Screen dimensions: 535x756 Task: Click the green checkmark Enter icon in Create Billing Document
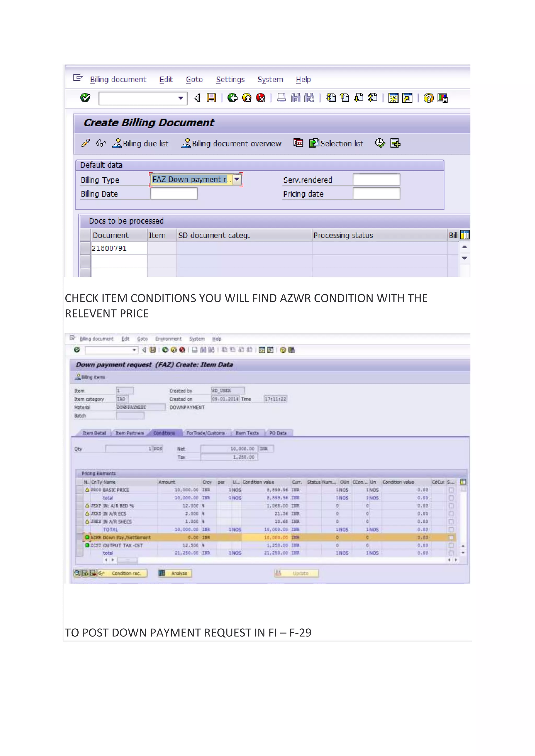point(85,98)
